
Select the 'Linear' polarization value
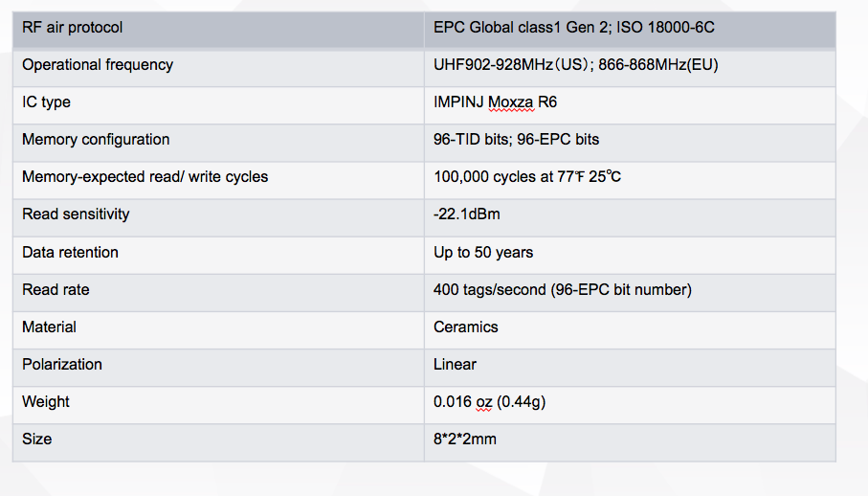point(455,365)
